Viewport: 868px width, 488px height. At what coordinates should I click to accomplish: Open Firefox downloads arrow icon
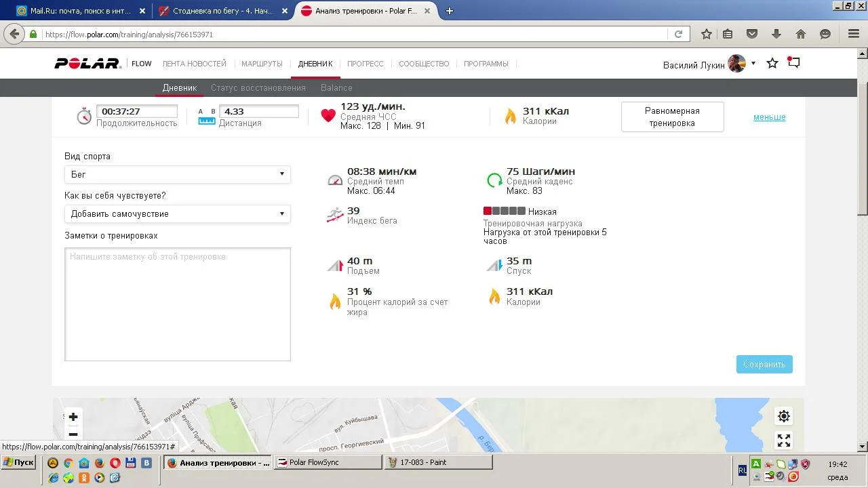[x=776, y=34]
